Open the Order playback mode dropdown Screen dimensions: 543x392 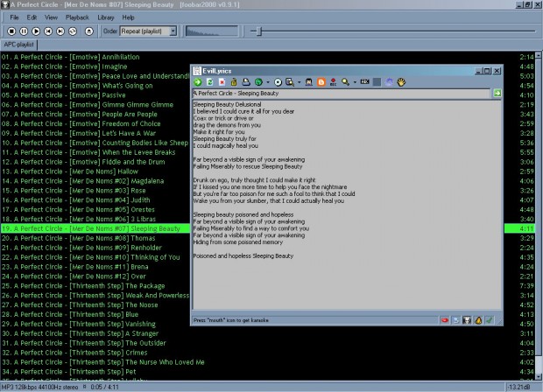tap(173, 31)
